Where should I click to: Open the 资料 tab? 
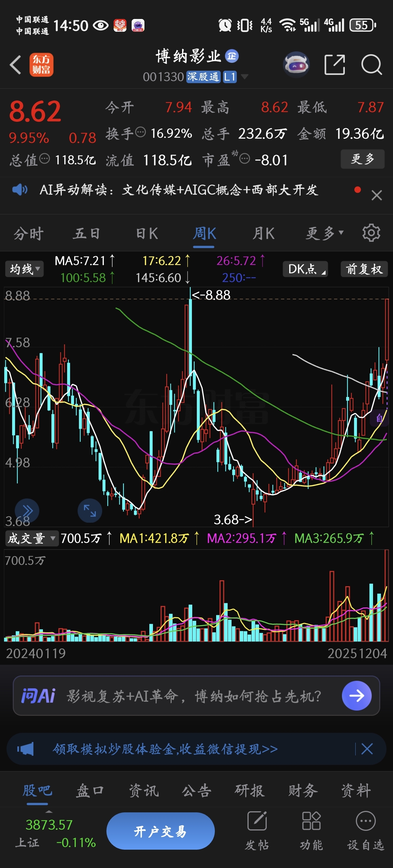[x=356, y=790]
